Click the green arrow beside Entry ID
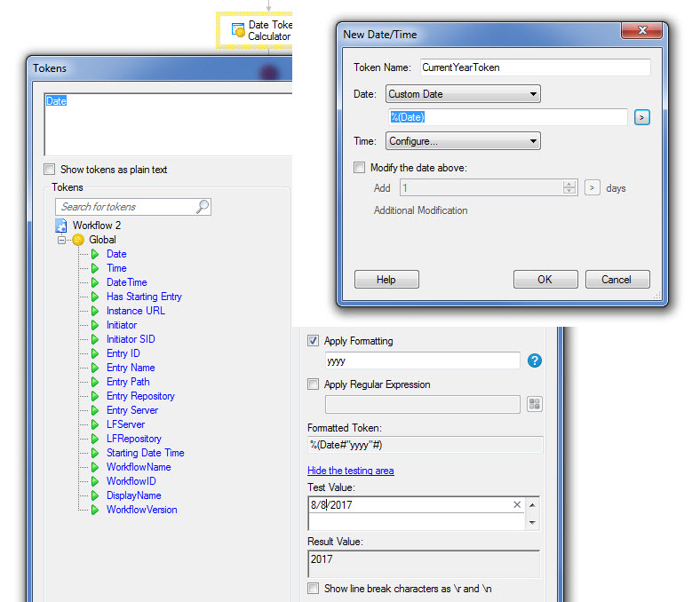Screen dimensions: 700x602 [95, 353]
